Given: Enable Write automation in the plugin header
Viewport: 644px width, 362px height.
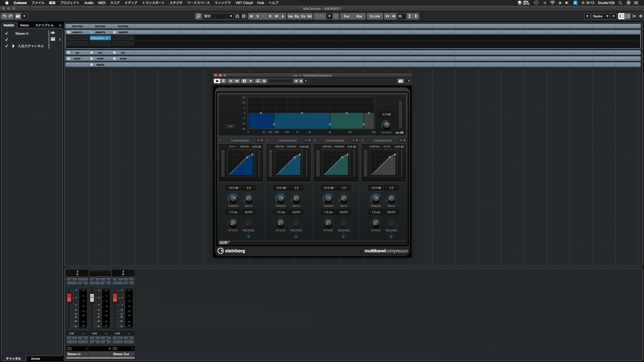Looking at the screenshot, I should [x=236, y=81].
